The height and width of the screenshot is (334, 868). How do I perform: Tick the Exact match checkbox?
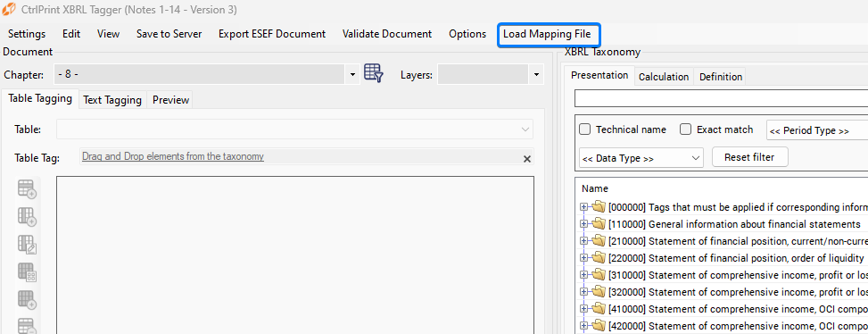pos(685,129)
